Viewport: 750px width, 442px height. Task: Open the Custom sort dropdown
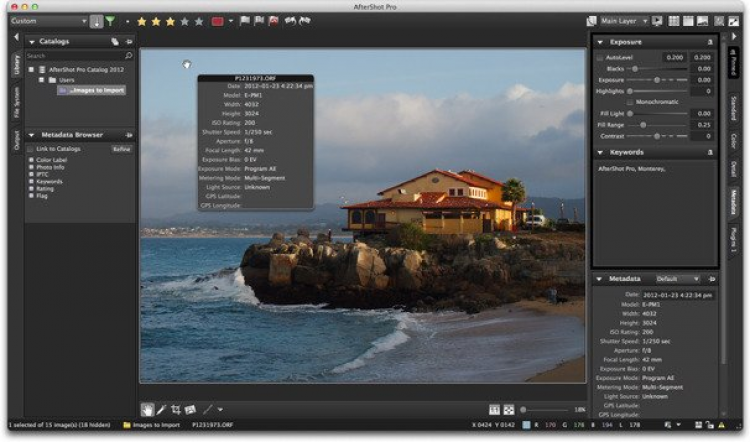[49, 21]
